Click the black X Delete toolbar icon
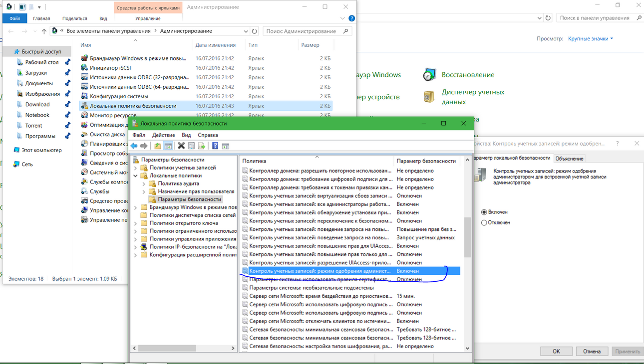This screenshot has width=644, height=364. tap(181, 146)
